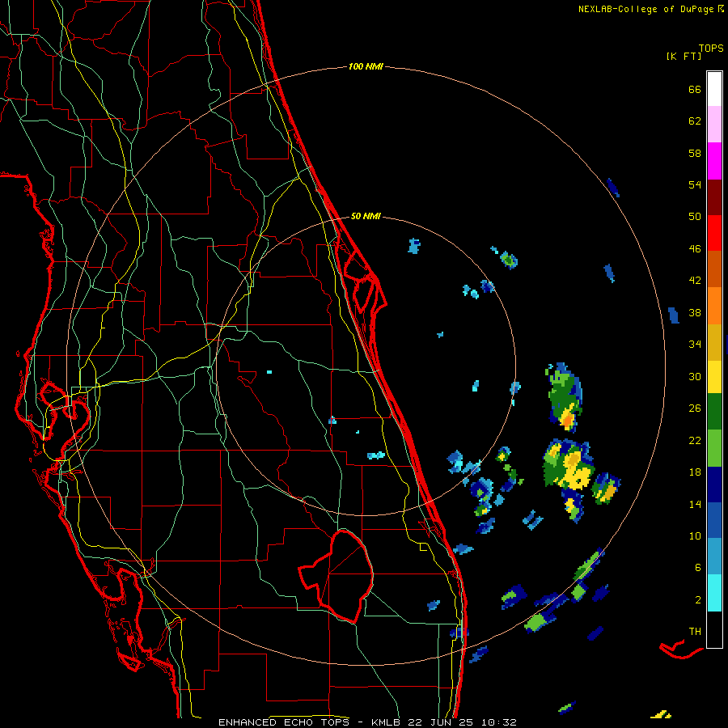The image size is (728, 728).
Task: Click legend value "18"
Action: coord(695,472)
